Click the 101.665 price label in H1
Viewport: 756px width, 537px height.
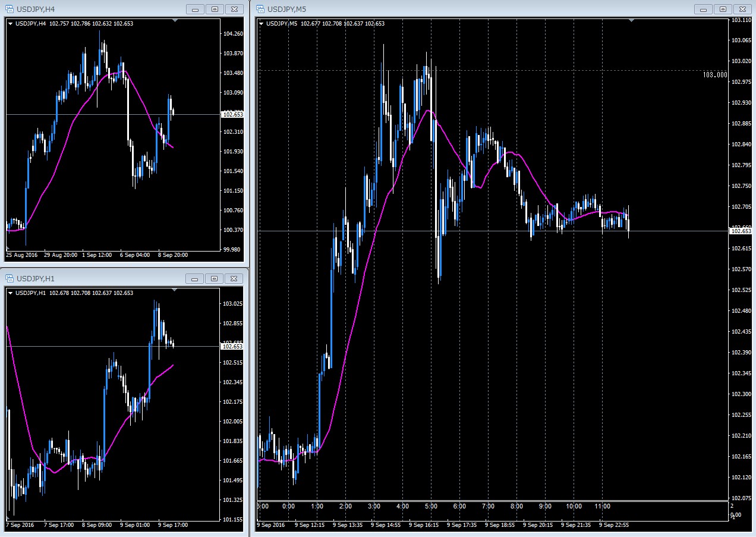233,461
